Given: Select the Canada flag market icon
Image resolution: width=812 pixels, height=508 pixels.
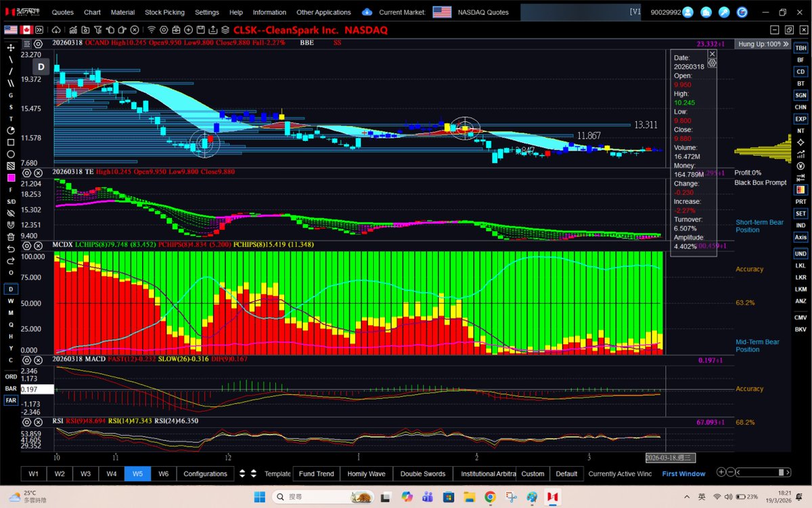Looking at the screenshot, I should (26, 30).
